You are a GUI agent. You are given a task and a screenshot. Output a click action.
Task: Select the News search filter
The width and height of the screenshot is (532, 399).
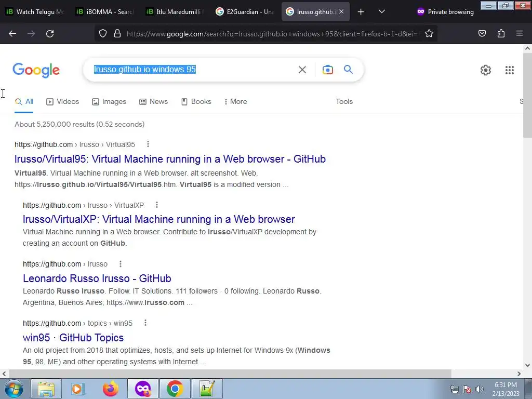click(154, 101)
